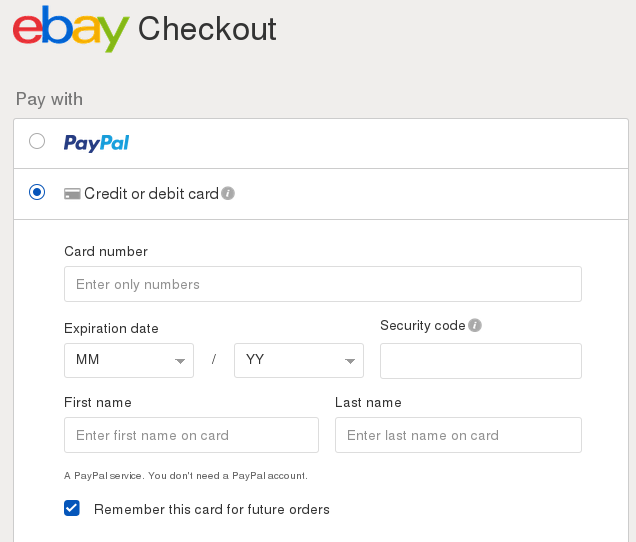636x542 pixels.
Task: Click the MM dropdown arrow
Action: pos(180,361)
